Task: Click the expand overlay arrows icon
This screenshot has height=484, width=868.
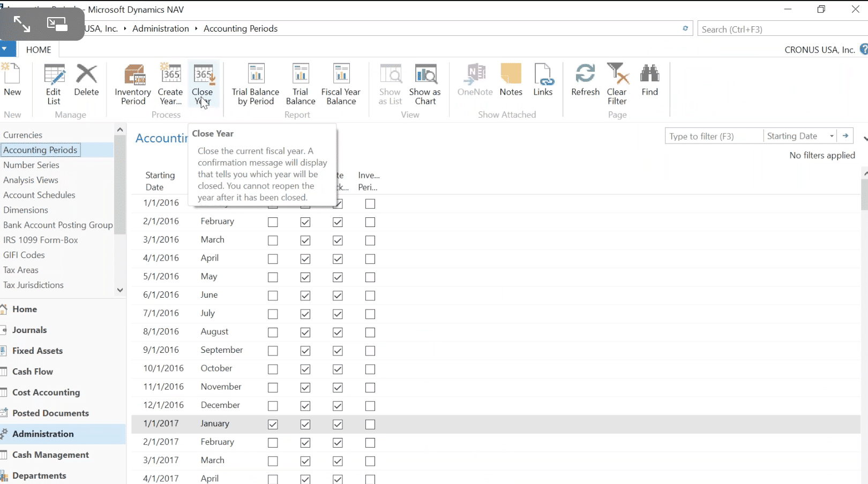Action: click(x=21, y=24)
